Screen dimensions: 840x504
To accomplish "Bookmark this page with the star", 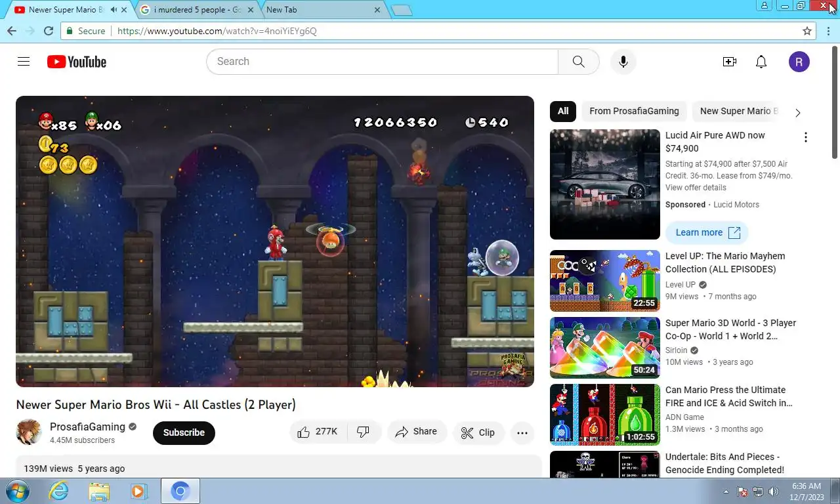I will tap(807, 31).
